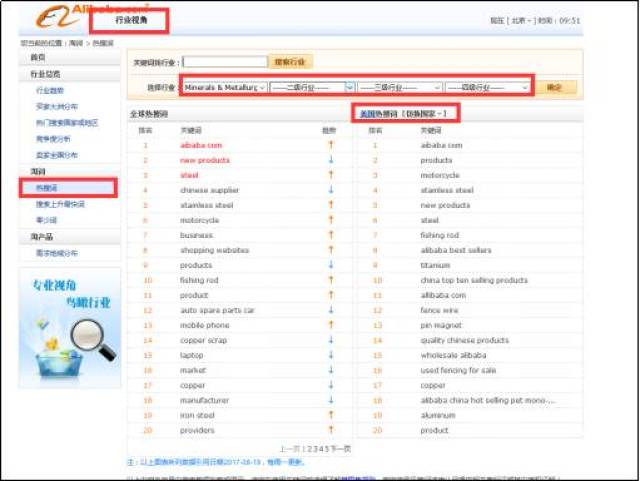Image resolution: width=640 pixels, height=481 pixels.
Task: Click 'manufacturer' keyword in global list
Action: coord(204,400)
